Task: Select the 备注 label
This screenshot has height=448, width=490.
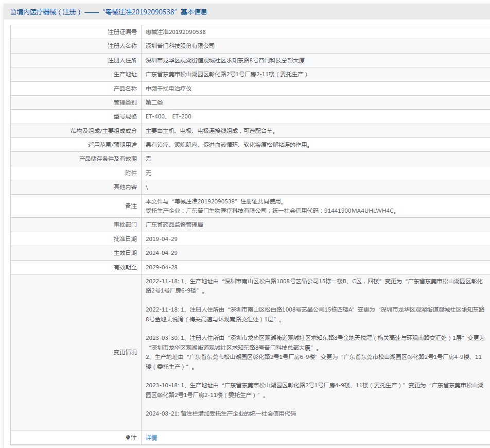Action: (x=131, y=206)
